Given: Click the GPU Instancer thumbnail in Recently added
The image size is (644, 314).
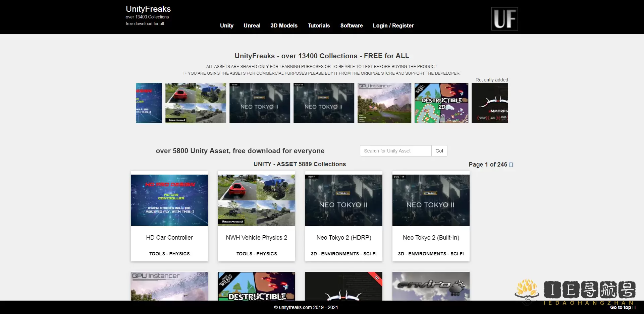Looking at the screenshot, I should click(x=384, y=103).
